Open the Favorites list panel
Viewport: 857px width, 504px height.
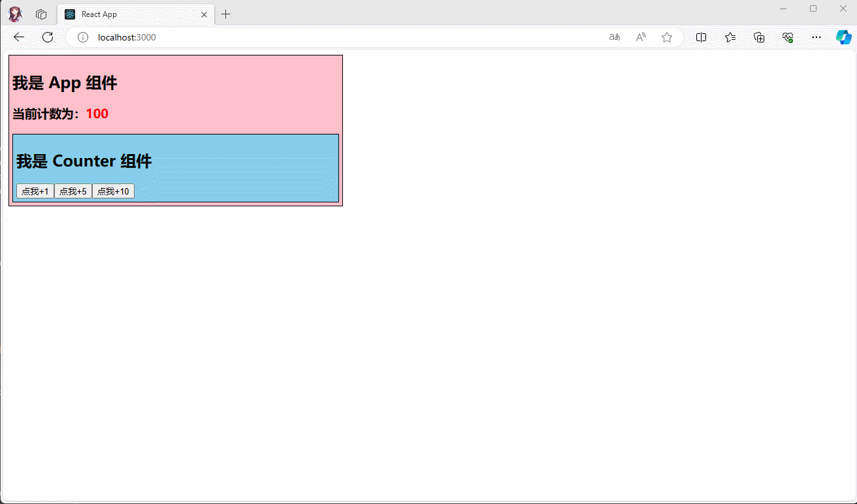click(730, 37)
